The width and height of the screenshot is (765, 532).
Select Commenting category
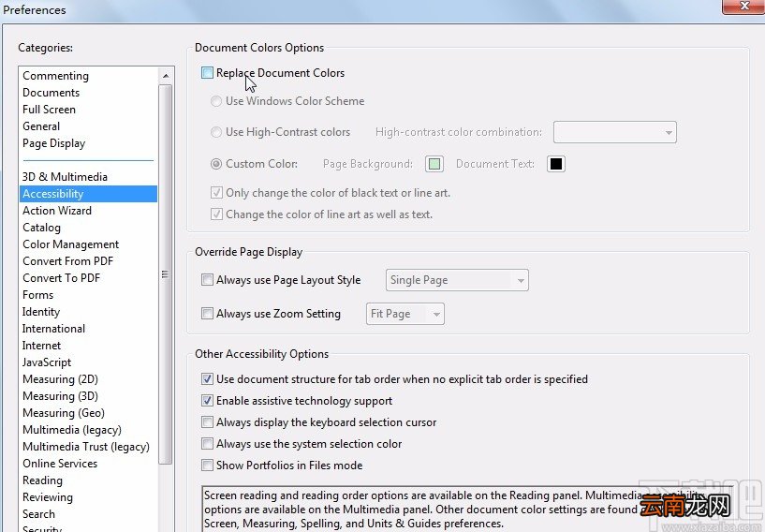(x=55, y=76)
